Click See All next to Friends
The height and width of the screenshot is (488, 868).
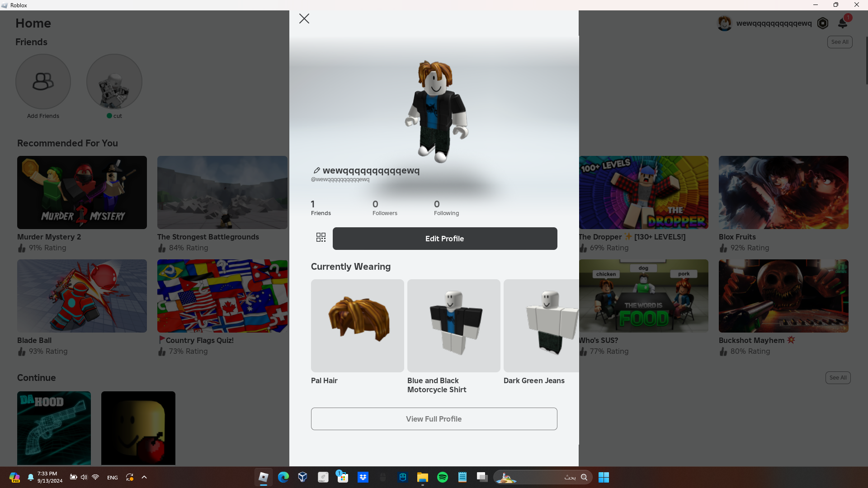(840, 42)
